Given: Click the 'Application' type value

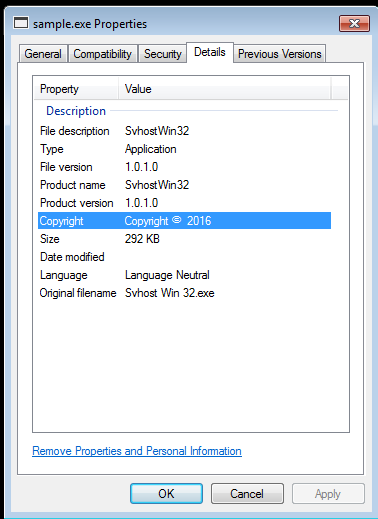Looking at the screenshot, I should coord(151,149).
